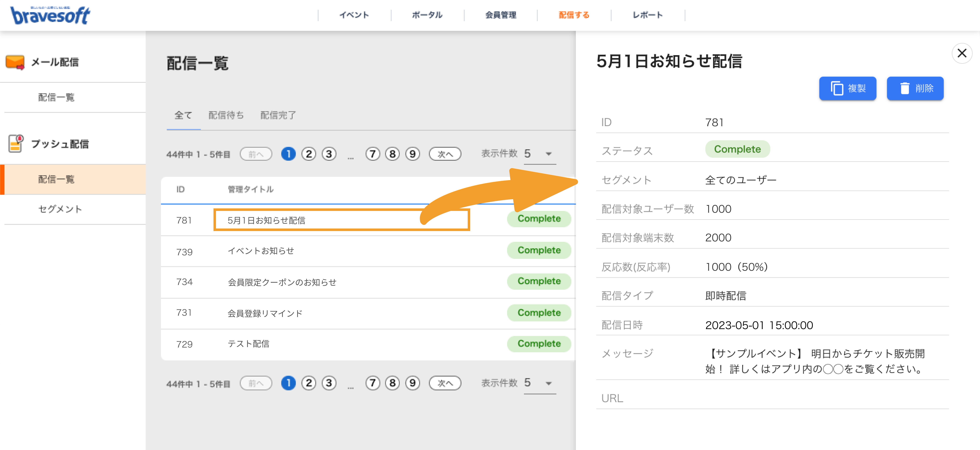Switch to the 配信完了 tab

coord(278,115)
